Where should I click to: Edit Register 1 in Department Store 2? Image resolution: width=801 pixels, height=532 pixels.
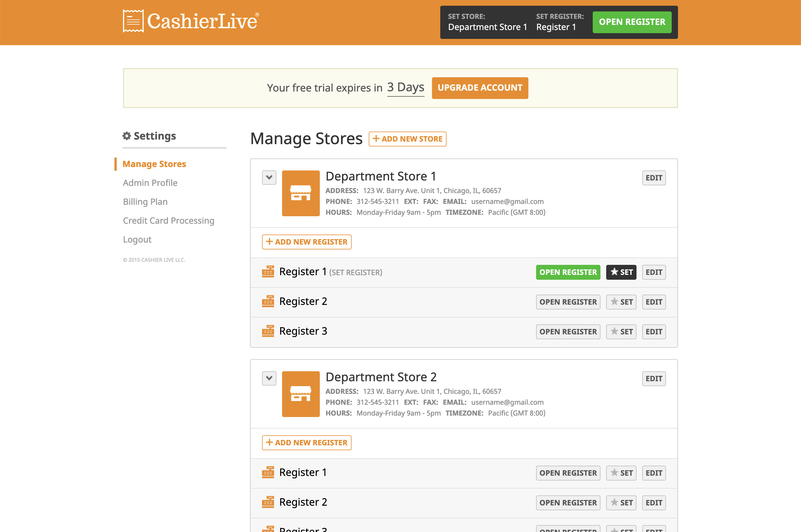pos(654,473)
